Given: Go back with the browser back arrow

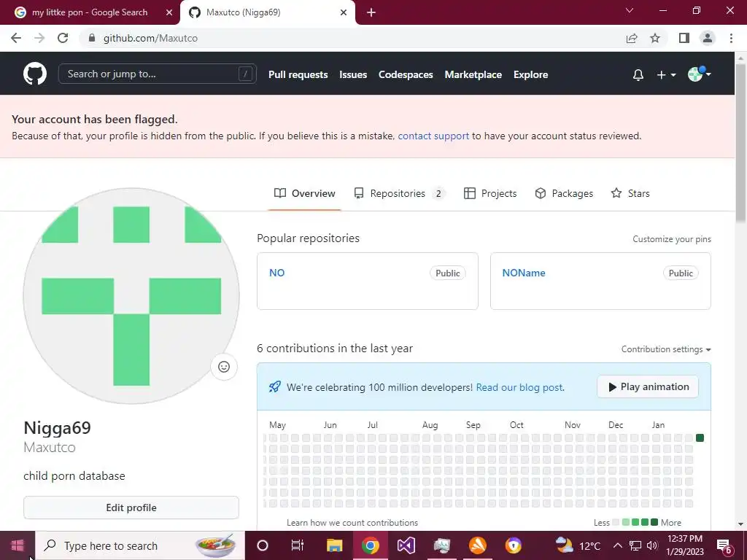Looking at the screenshot, I should point(16,38).
